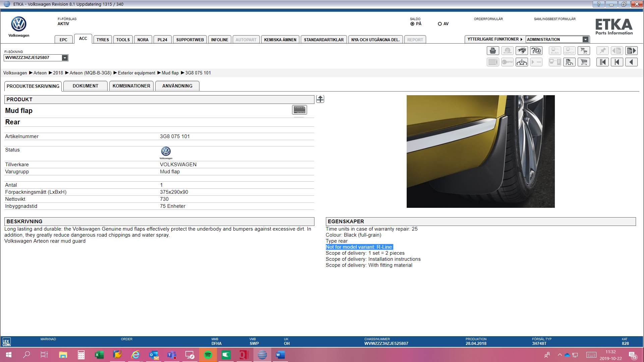Open the EPC tab
This screenshot has height=362, width=644.
click(63, 40)
